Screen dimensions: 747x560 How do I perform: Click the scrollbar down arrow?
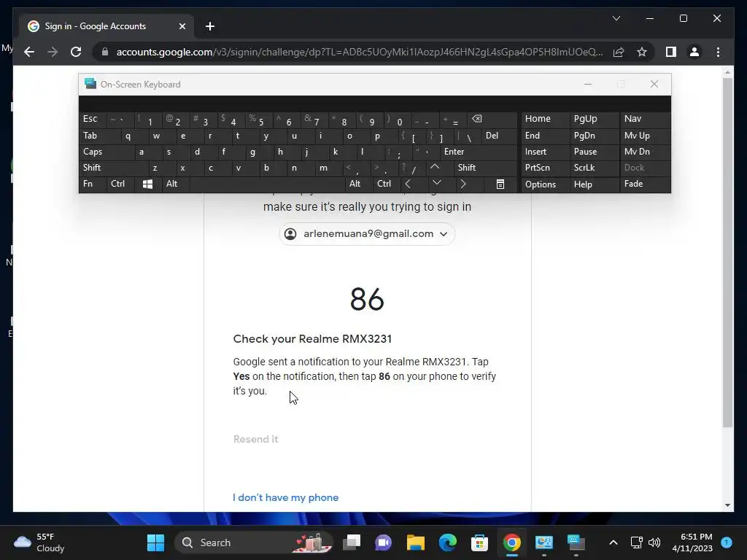tap(727, 505)
